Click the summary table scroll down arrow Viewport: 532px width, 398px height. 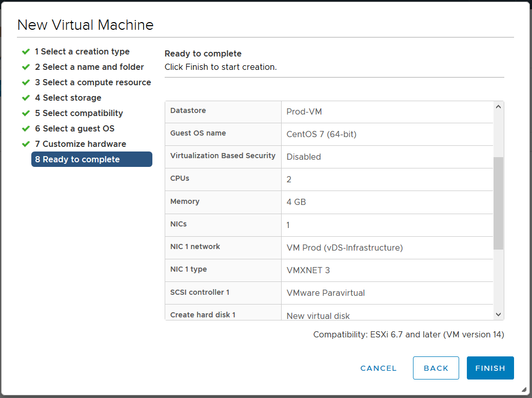point(498,314)
